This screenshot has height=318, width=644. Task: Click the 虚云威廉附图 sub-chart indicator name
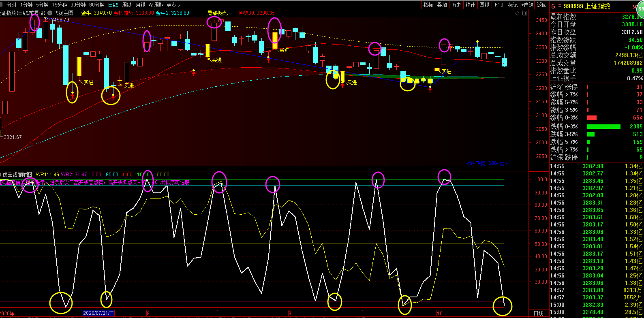pyautogui.click(x=17, y=175)
